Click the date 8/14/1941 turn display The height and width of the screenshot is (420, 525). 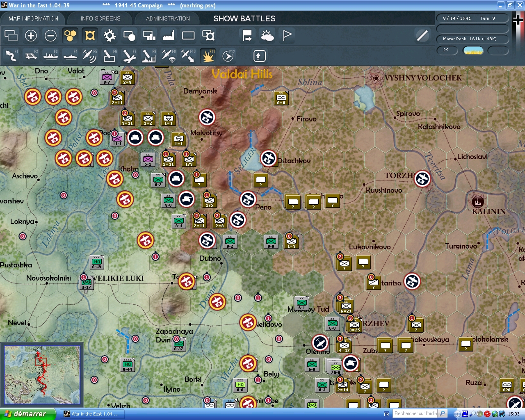coord(472,18)
